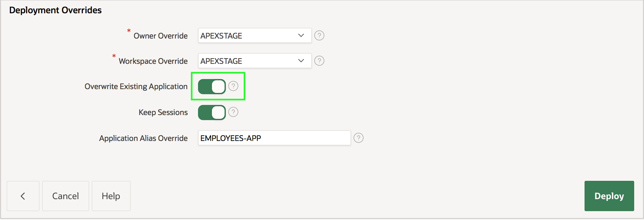This screenshot has height=220, width=644.
Task: Open help for Workspace Override field
Action: [319, 61]
